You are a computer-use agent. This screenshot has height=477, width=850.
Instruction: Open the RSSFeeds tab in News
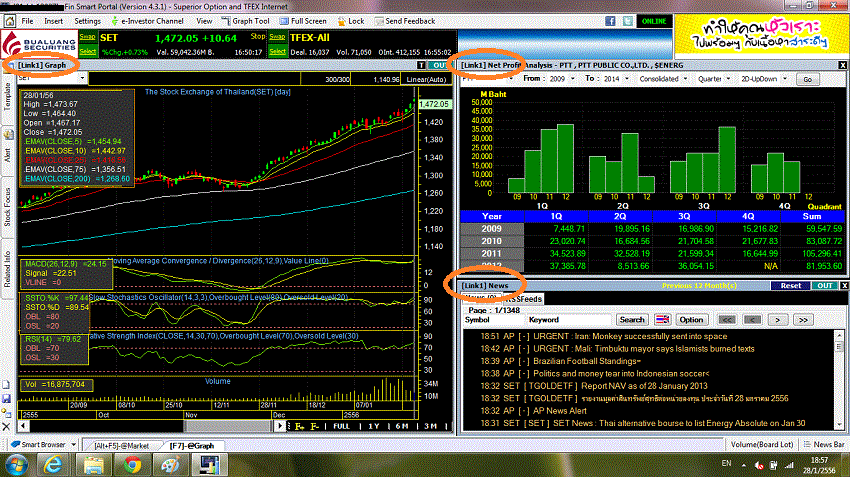pos(523,299)
